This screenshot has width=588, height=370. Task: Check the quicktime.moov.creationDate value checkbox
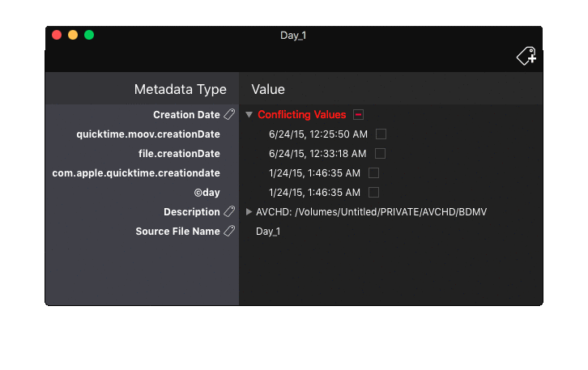point(381,134)
